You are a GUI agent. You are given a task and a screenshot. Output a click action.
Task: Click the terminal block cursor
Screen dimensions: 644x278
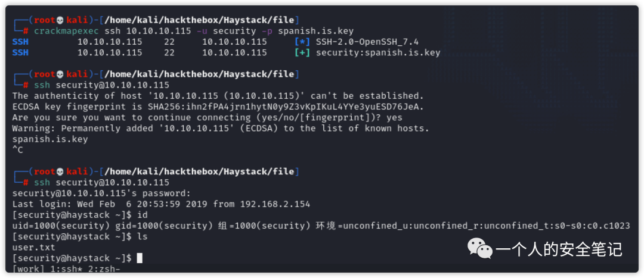[x=140, y=258]
